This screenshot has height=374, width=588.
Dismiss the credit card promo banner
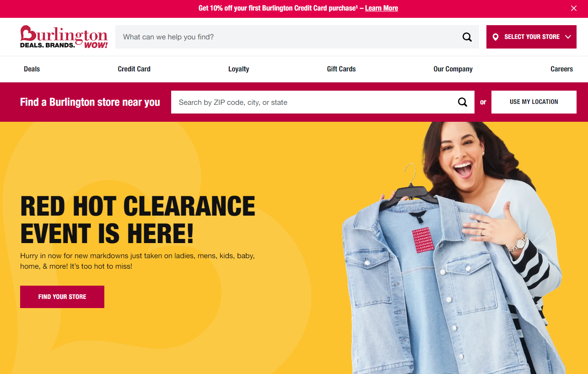[x=574, y=8]
